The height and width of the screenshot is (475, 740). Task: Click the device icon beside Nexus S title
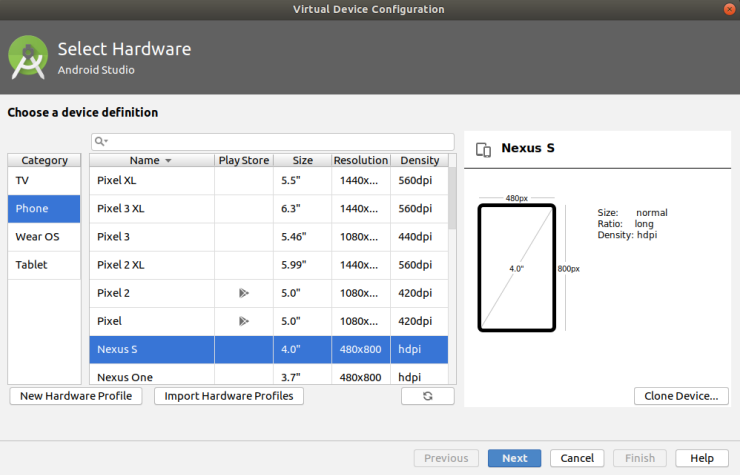[483, 150]
